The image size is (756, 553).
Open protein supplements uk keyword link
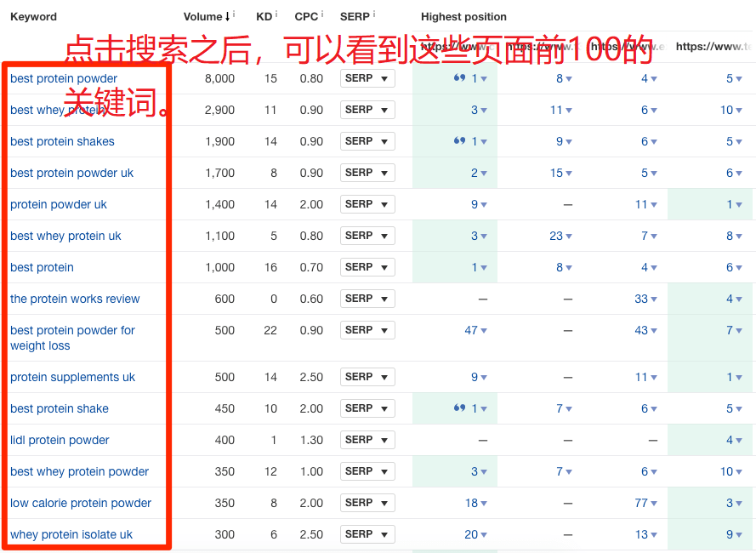[72, 377]
